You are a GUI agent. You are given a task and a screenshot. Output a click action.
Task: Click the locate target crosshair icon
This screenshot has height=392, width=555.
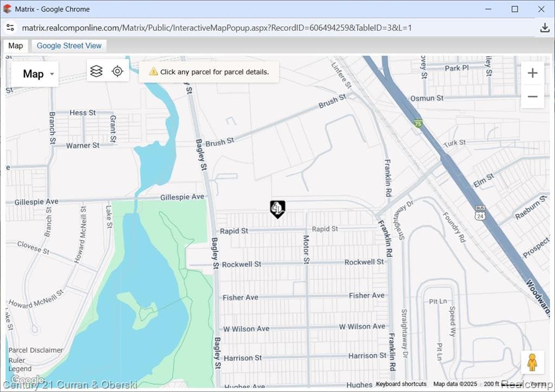point(118,71)
